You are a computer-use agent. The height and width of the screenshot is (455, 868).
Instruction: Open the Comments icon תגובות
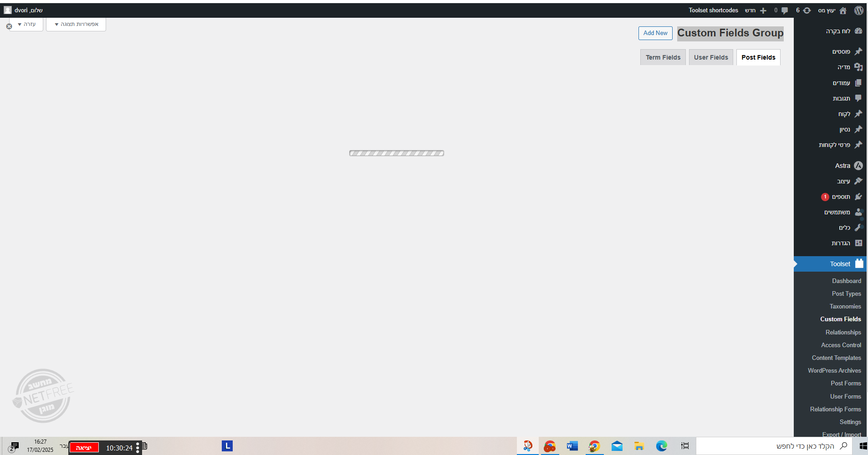tap(858, 98)
